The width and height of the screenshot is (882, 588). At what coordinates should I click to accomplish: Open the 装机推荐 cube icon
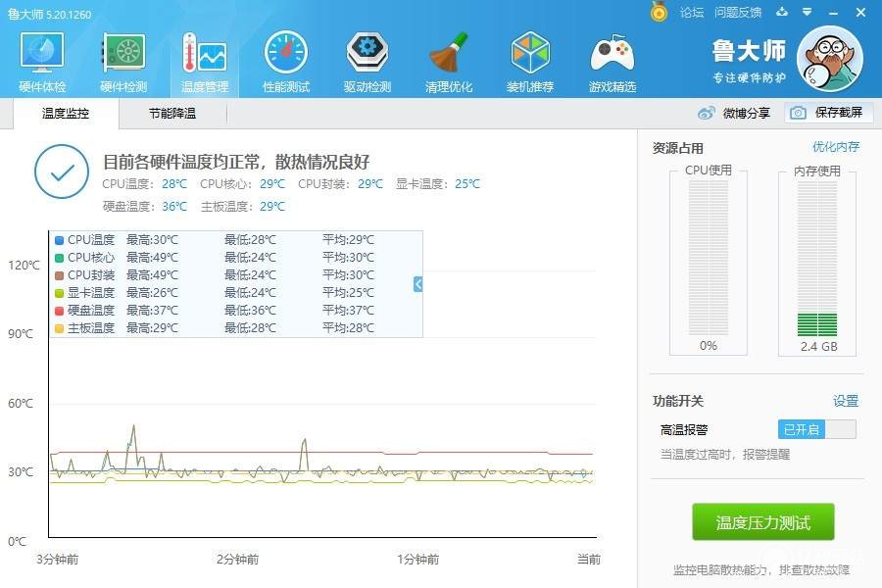[x=530, y=54]
